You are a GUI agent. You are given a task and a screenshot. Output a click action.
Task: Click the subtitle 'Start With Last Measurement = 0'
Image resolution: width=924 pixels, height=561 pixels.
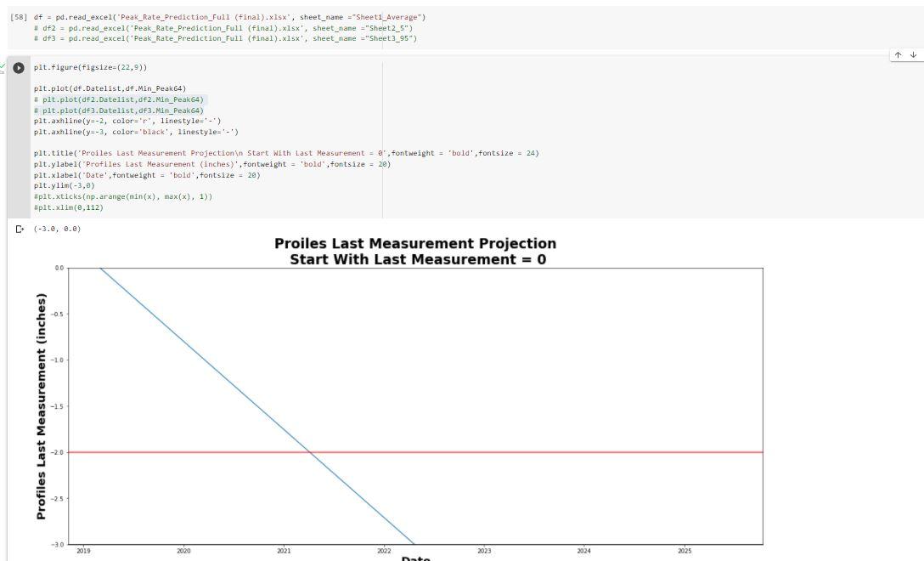[x=418, y=259]
